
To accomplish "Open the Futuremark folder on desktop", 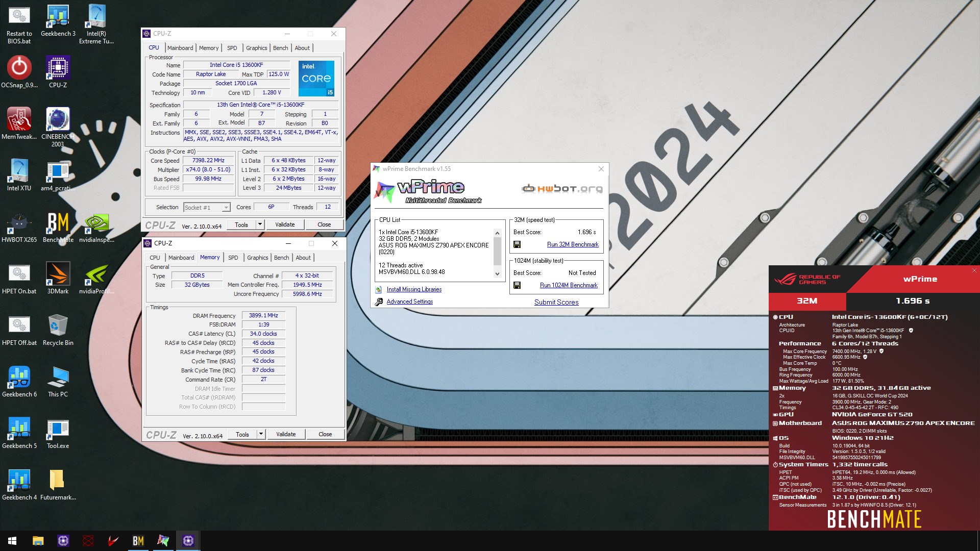I will click(58, 484).
